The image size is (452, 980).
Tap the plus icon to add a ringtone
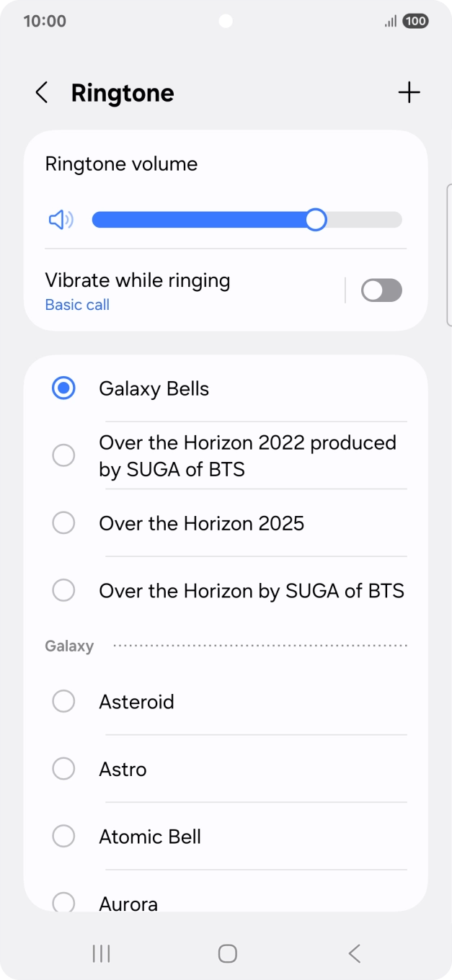[x=409, y=92]
